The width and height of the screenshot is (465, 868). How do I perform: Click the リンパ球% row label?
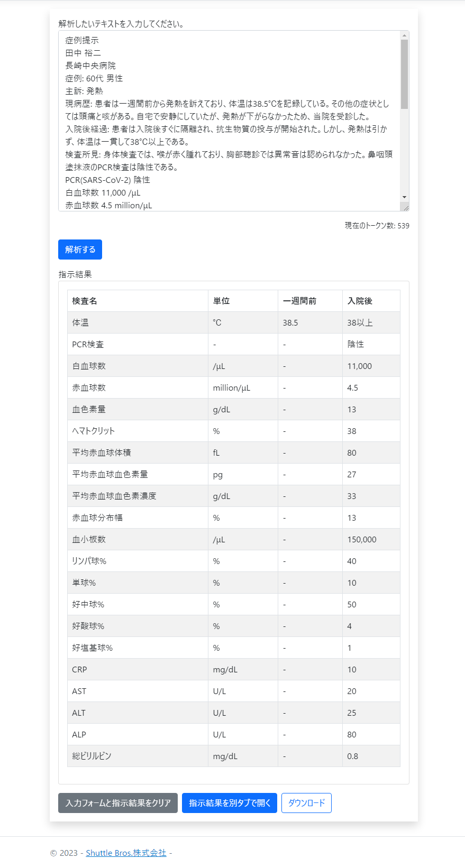point(138,561)
